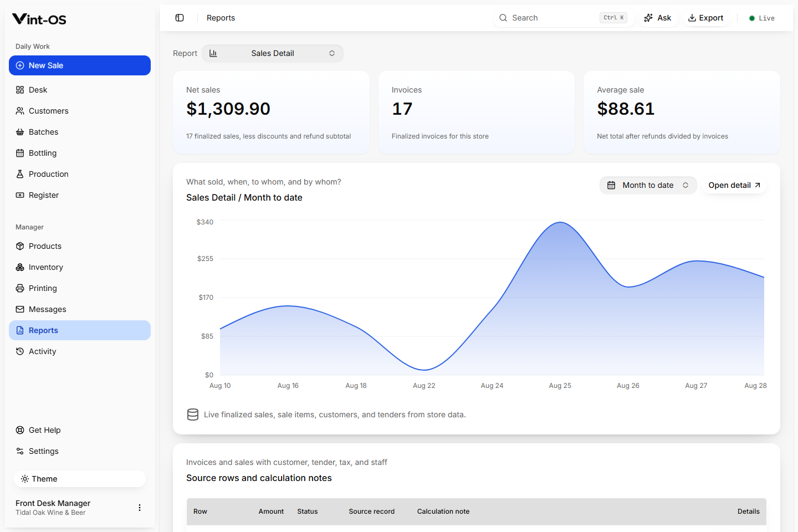
Task: Toggle the sidebar panel icon
Action: pyautogui.click(x=180, y=18)
